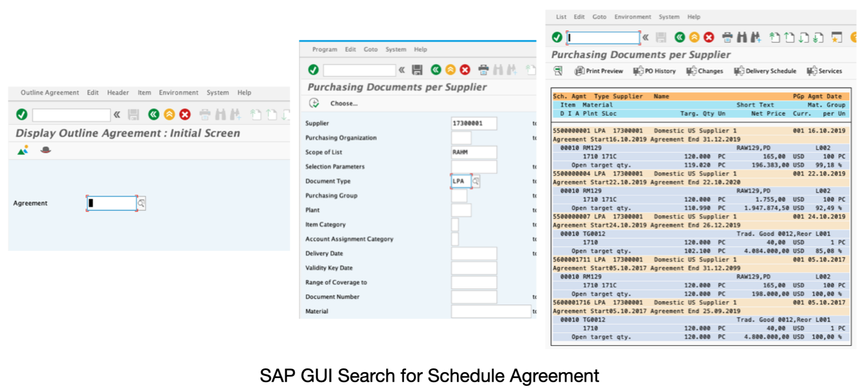The height and width of the screenshot is (390, 868).
Task: Click green Enter checkmark in Outline Agreement window
Action: coord(22,114)
